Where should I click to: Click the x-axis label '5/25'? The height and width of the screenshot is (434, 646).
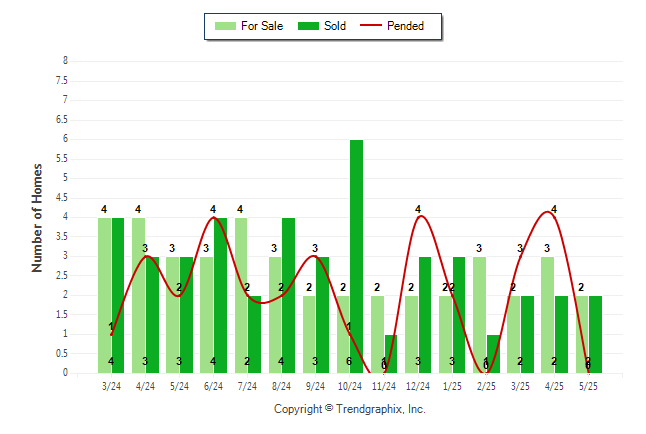[x=588, y=386]
